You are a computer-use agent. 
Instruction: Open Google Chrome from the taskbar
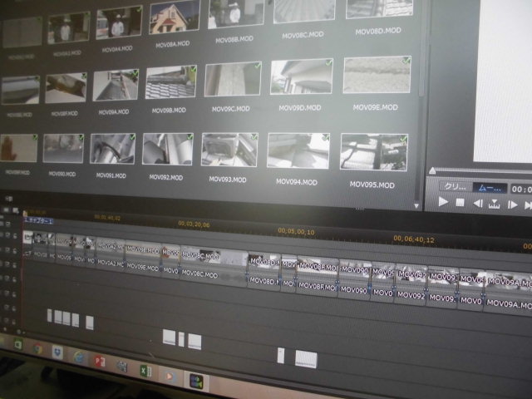[37, 349]
